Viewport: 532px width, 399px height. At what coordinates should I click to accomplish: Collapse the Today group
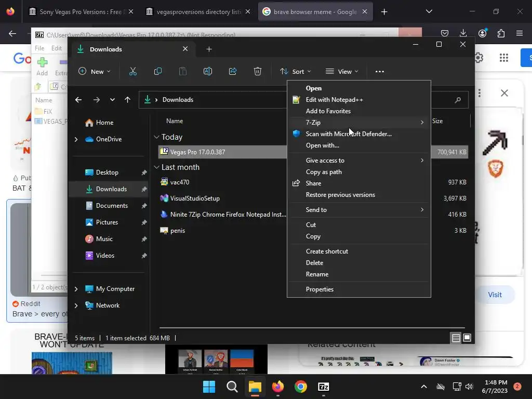(156, 137)
